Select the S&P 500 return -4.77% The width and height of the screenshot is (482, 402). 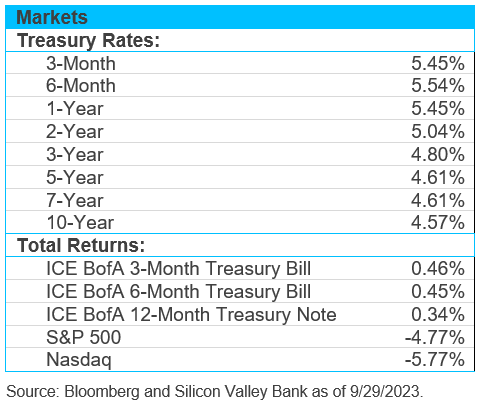click(435, 337)
